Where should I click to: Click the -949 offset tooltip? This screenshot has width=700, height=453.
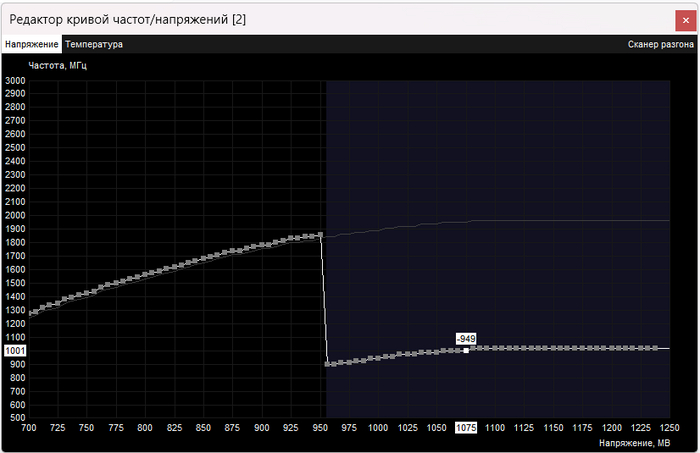466,339
